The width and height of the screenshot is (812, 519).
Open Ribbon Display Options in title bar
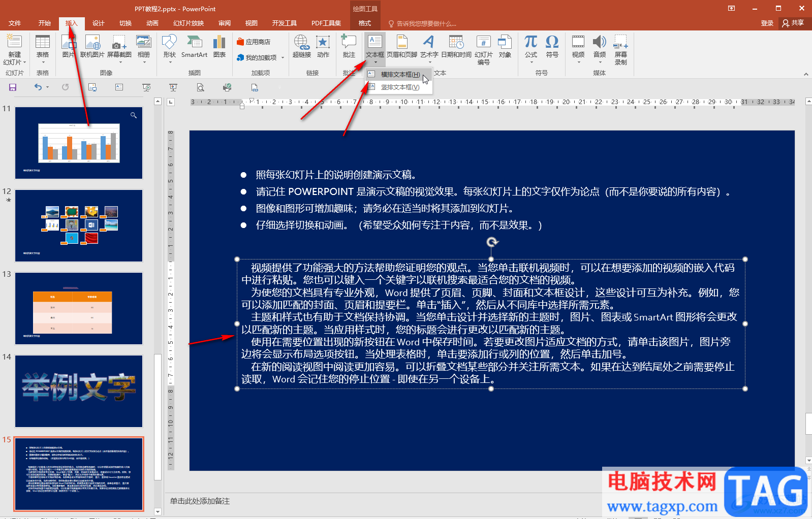click(732, 9)
